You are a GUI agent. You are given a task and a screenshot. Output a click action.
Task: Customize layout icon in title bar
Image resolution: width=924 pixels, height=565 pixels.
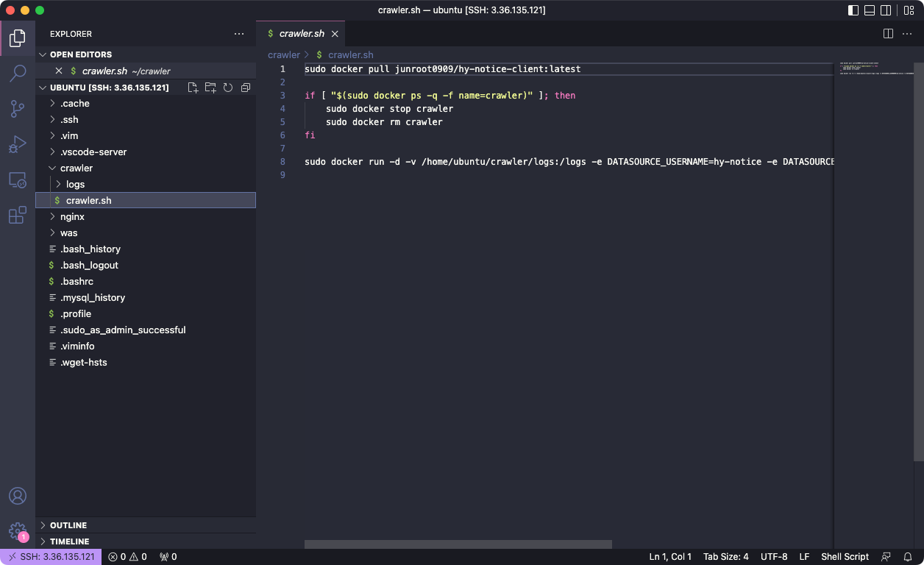909,10
